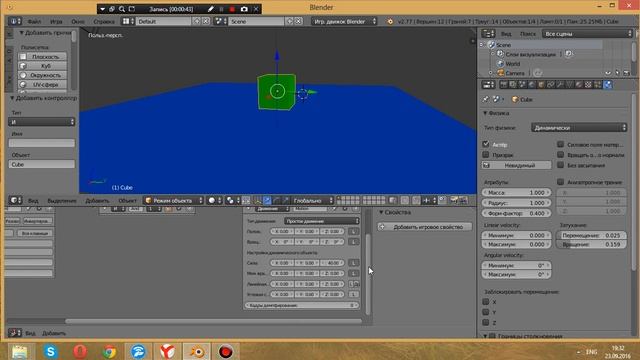Click the 3D View editor type icon
640x360 pixels.
[15, 200]
